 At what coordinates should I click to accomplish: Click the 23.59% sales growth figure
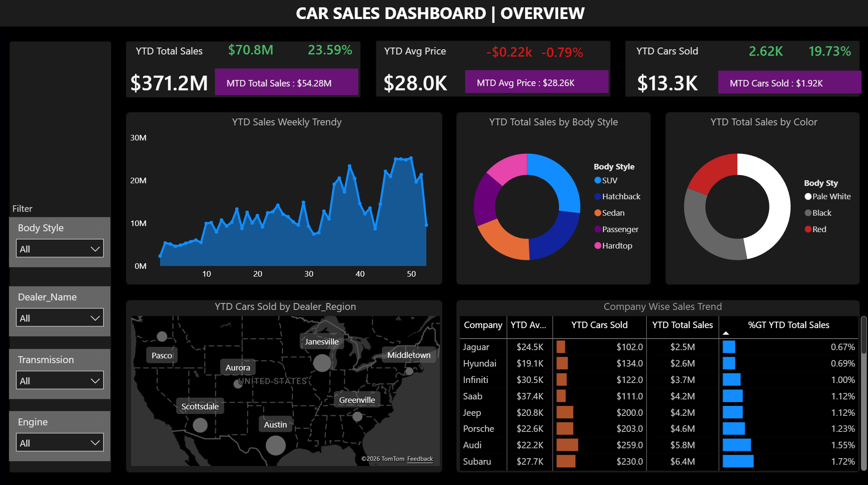click(330, 50)
